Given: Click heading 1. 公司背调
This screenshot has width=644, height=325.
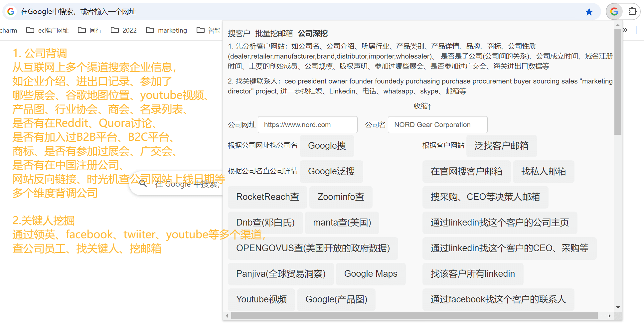Looking at the screenshot, I should click(x=40, y=53).
